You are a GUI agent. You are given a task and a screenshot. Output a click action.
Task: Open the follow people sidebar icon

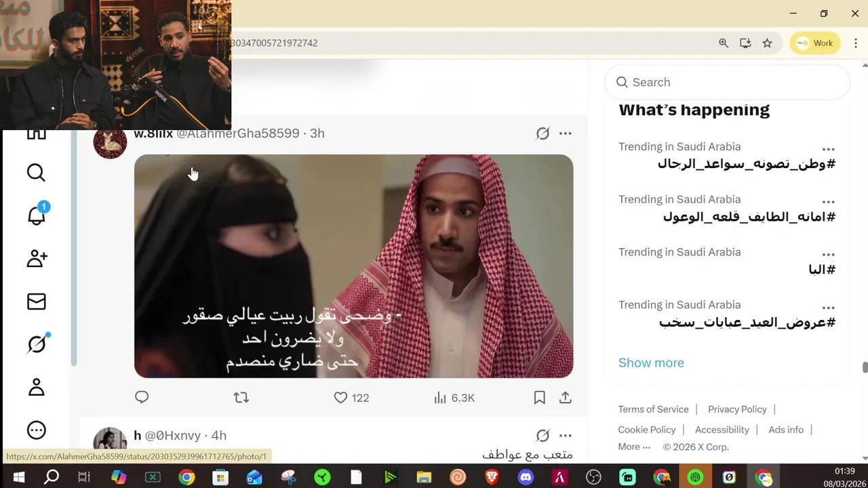coord(37,258)
